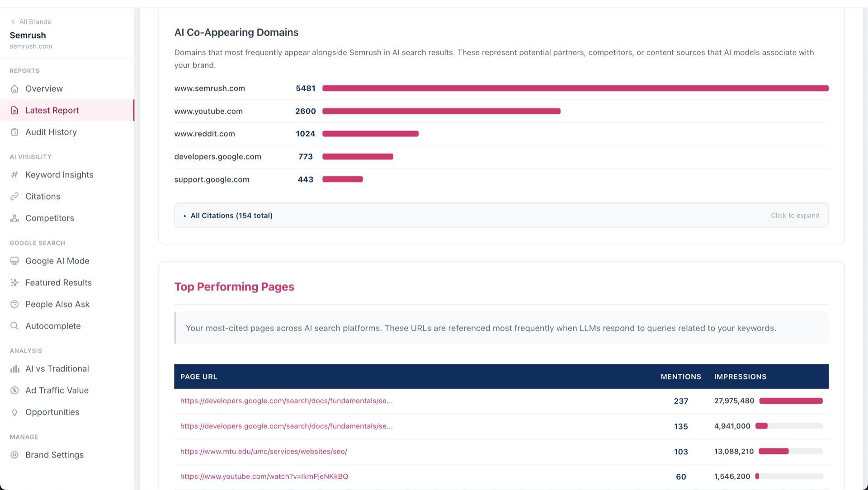This screenshot has width=868, height=490.
Task: Click the AI Co-Appearing Domains heading
Action: coord(236,33)
